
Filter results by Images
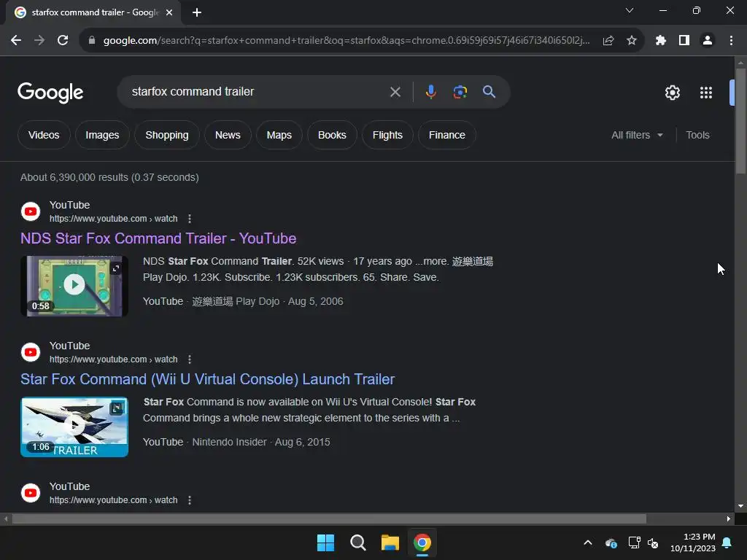[102, 135]
